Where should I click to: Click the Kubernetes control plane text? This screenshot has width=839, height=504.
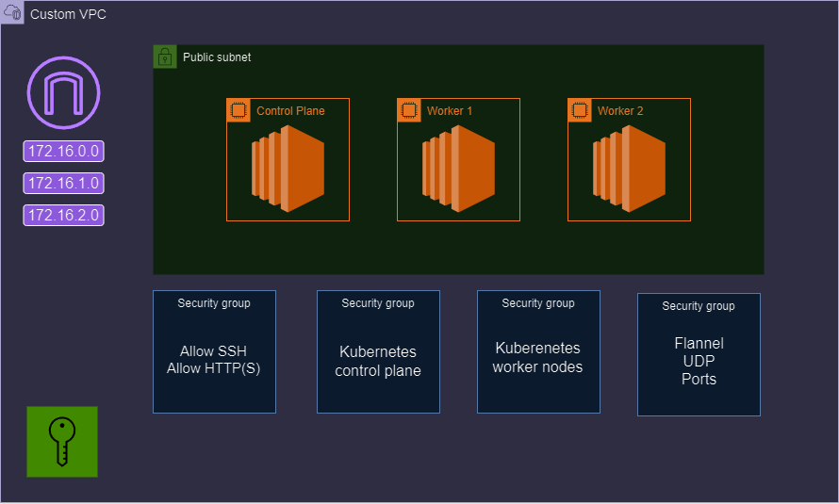click(x=378, y=362)
